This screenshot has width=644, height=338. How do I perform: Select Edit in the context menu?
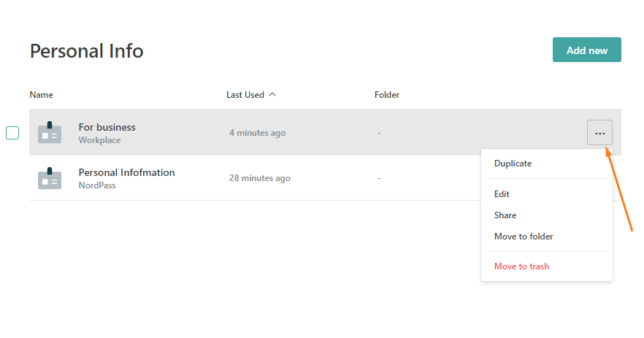502,194
